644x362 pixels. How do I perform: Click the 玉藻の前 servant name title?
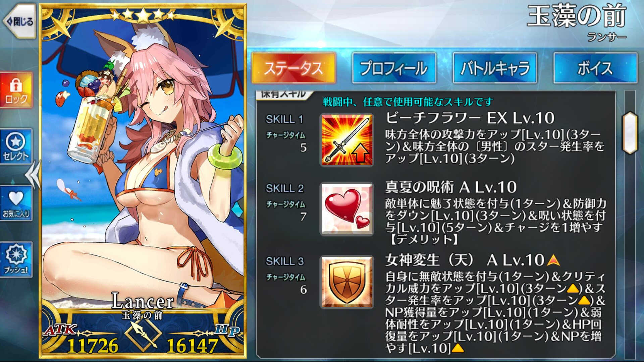pyautogui.click(x=577, y=16)
